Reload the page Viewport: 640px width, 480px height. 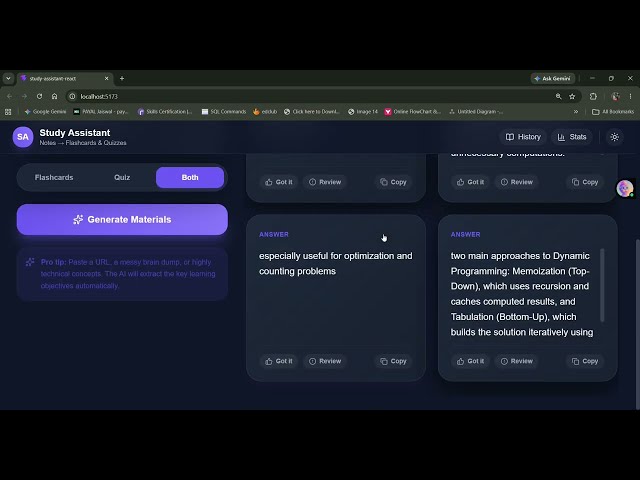tap(39, 96)
